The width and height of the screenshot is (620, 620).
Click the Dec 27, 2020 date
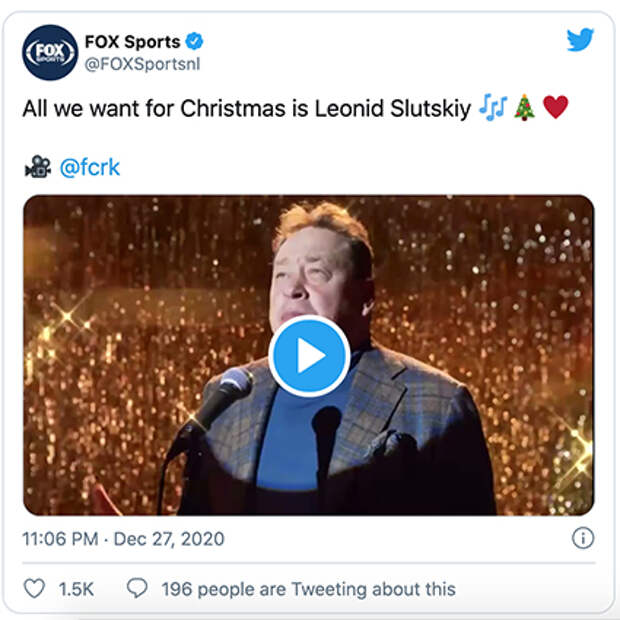click(168, 539)
